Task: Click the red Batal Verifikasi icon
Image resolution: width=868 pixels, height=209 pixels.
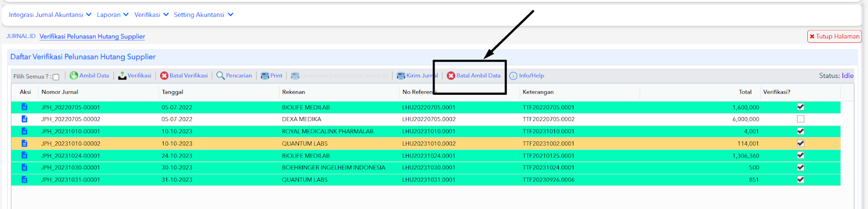Action: point(164,76)
